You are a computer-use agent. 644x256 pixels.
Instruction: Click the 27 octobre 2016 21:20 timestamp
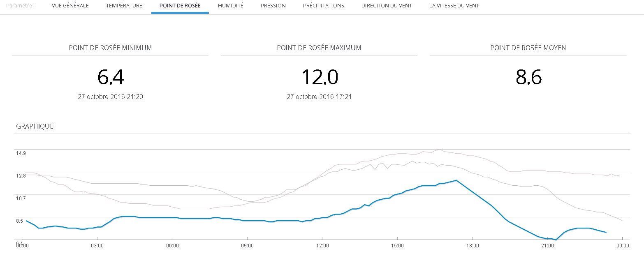pos(111,97)
